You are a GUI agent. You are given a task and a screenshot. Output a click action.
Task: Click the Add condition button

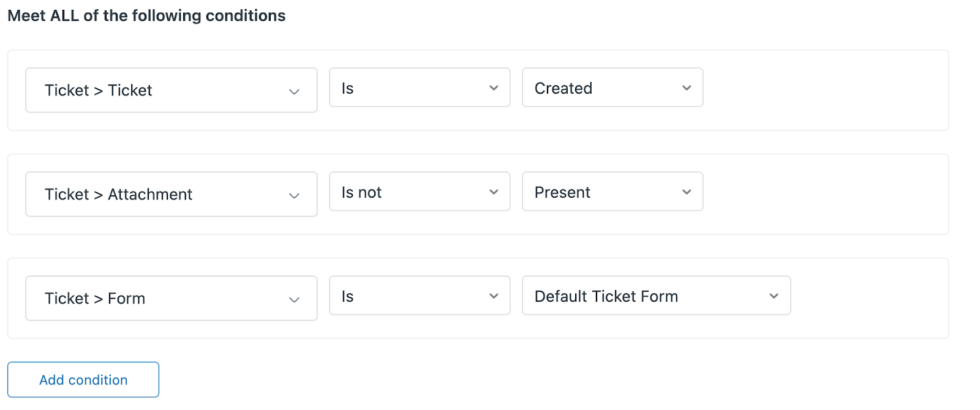click(x=83, y=379)
